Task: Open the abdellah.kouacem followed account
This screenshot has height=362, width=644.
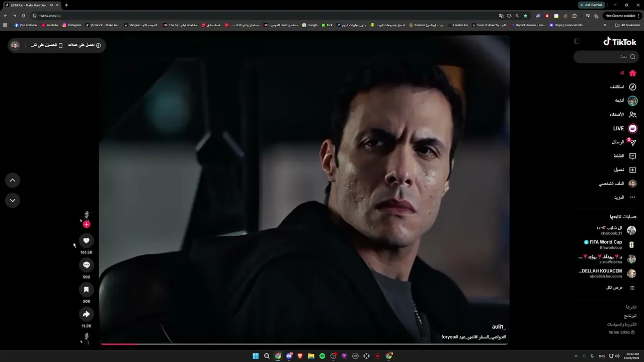Action: pyautogui.click(x=607, y=274)
